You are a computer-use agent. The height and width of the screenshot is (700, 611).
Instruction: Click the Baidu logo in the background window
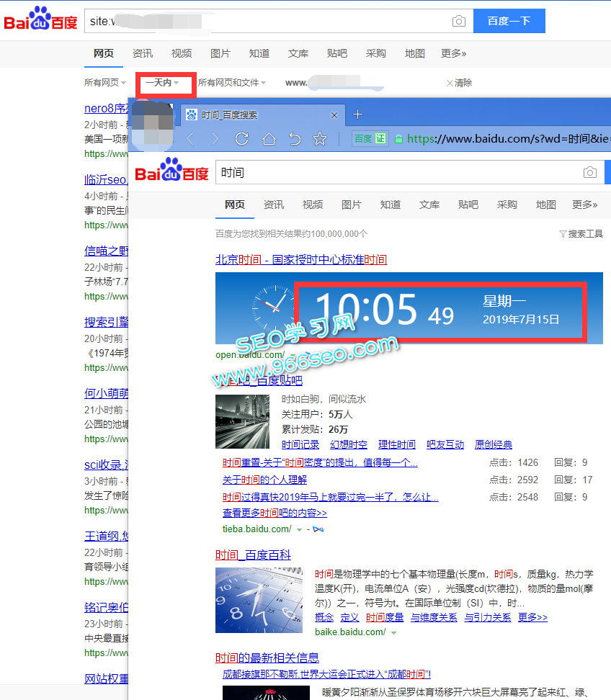[x=40, y=18]
